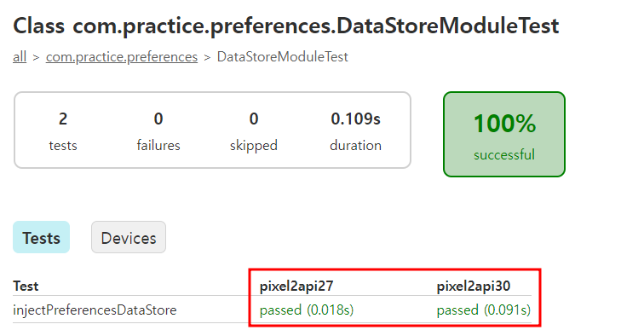
Task: Click the pixel2api27 column header
Action: [296, 286]
